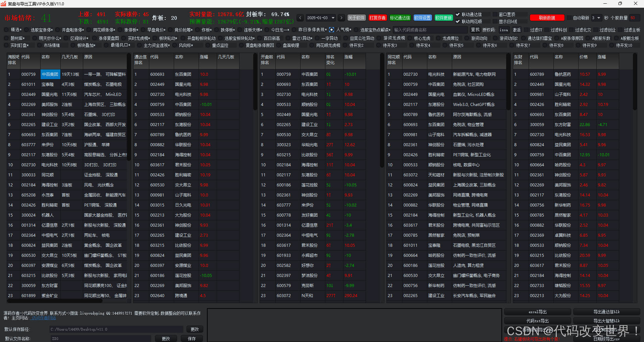Click the red 刷新数据 refresh button

coord(547,18)
